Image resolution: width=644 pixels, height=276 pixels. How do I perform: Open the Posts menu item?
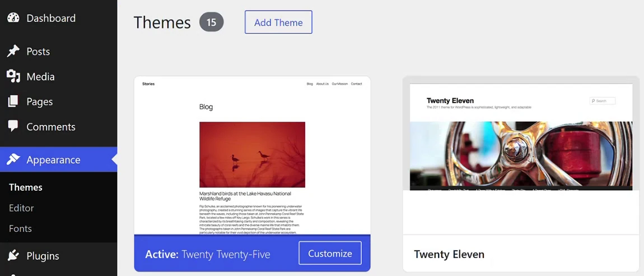(58, 52)
